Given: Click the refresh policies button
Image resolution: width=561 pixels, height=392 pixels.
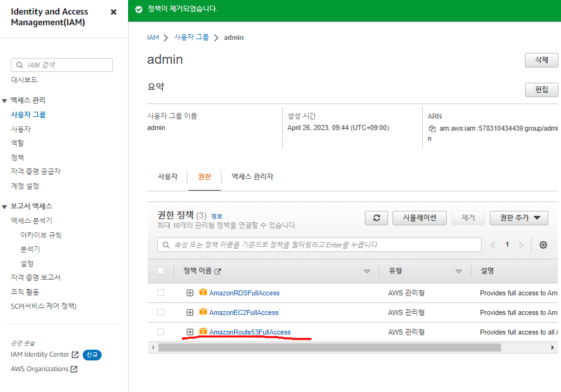Looking at the screenshot, I should pyautogui.click(x=376, y=218).
